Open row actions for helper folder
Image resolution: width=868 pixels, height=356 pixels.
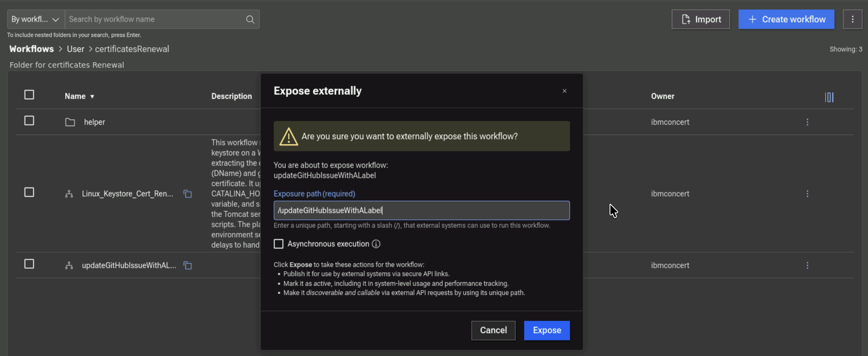click(807, 122)
